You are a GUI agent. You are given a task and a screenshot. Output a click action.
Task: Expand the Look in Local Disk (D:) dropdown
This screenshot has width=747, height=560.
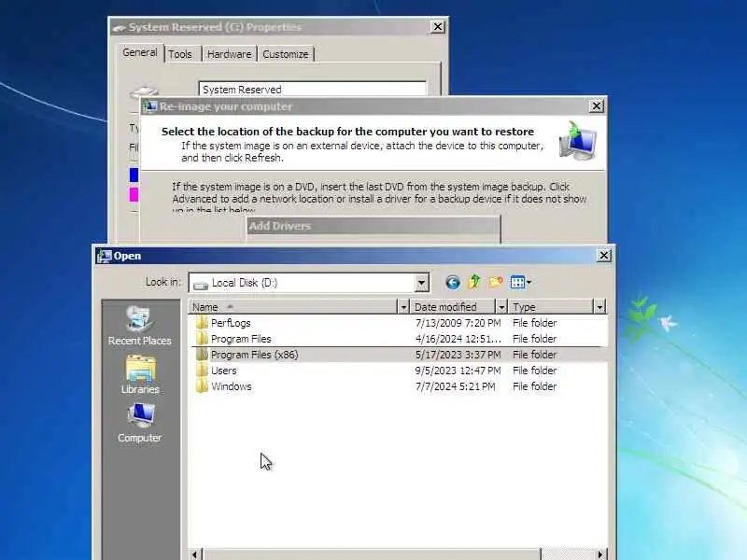click(421, 283)
